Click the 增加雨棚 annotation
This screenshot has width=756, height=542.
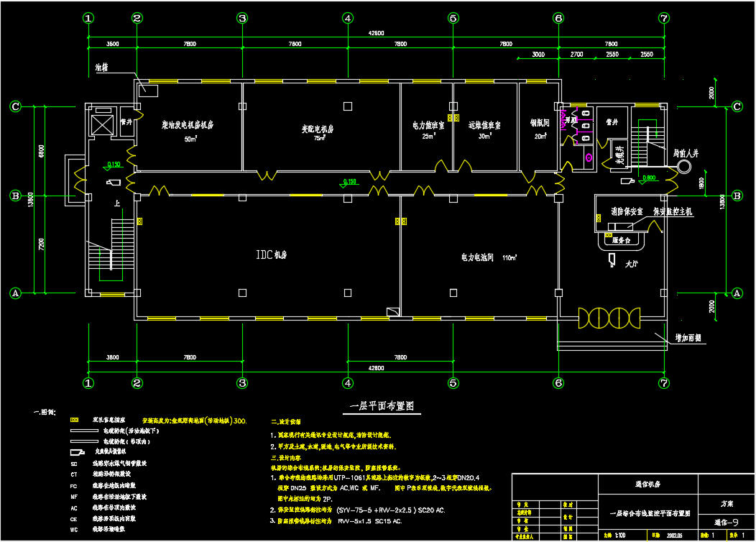point(688,338)
